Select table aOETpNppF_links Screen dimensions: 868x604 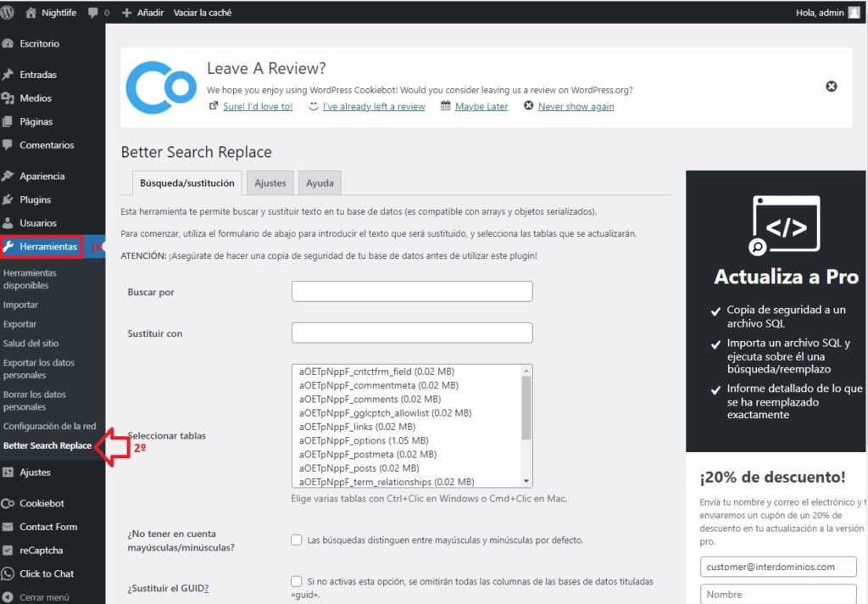357,427
